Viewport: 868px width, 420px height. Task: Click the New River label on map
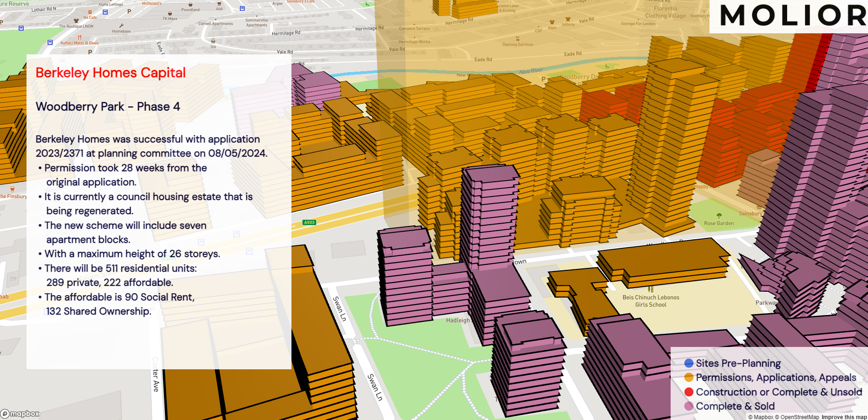[531, 71]
